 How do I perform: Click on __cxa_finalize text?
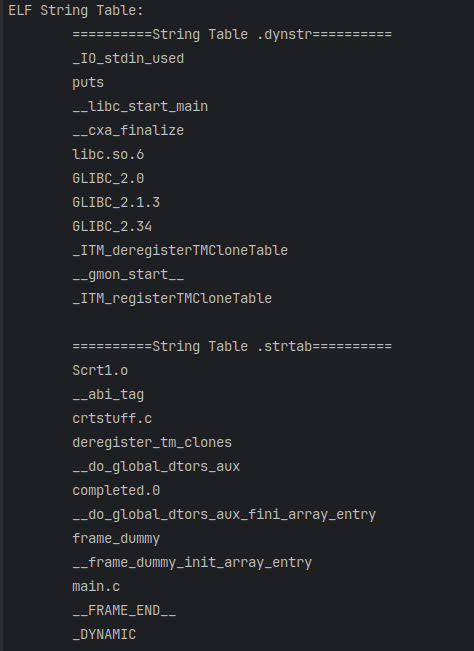(128, 130)
